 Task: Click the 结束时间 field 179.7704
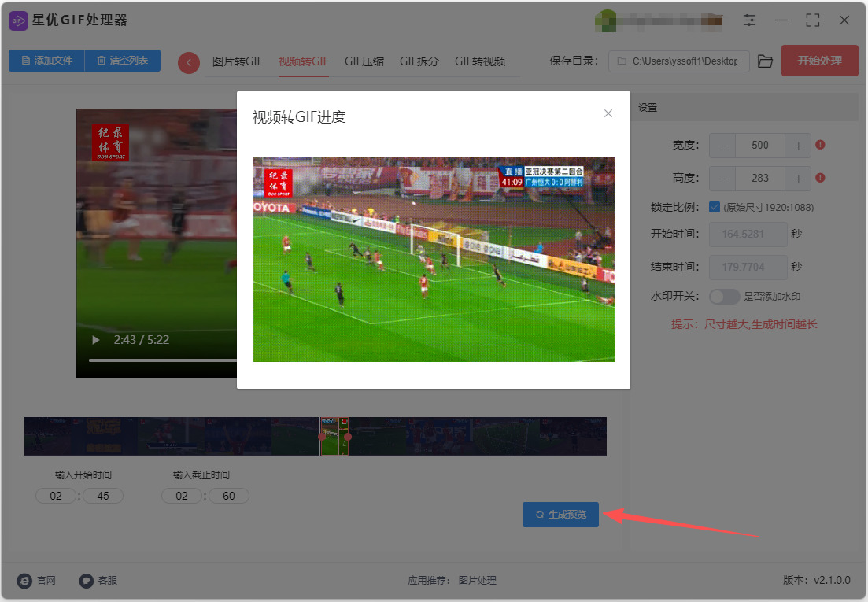(x=748, y=268)
